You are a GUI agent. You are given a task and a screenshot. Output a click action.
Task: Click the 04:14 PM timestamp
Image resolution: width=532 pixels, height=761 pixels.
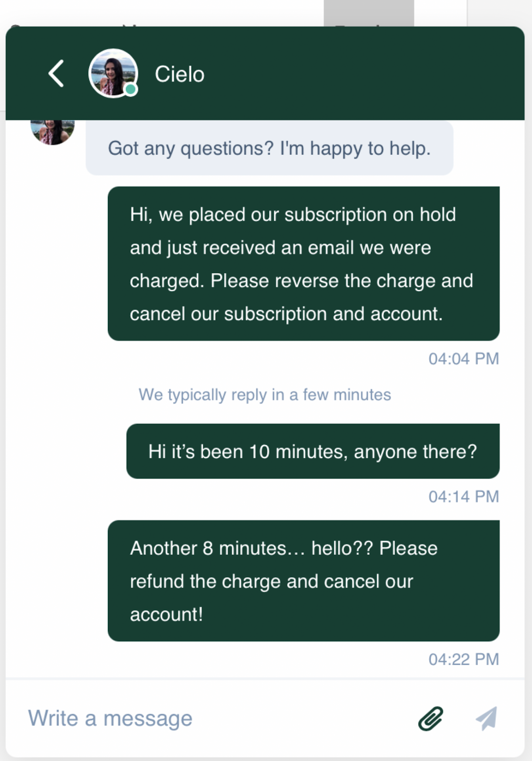pos(463,497)
